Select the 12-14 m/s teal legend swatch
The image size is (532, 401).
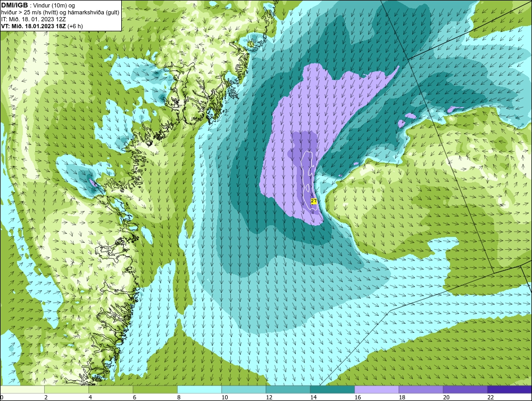click(288, 389)
